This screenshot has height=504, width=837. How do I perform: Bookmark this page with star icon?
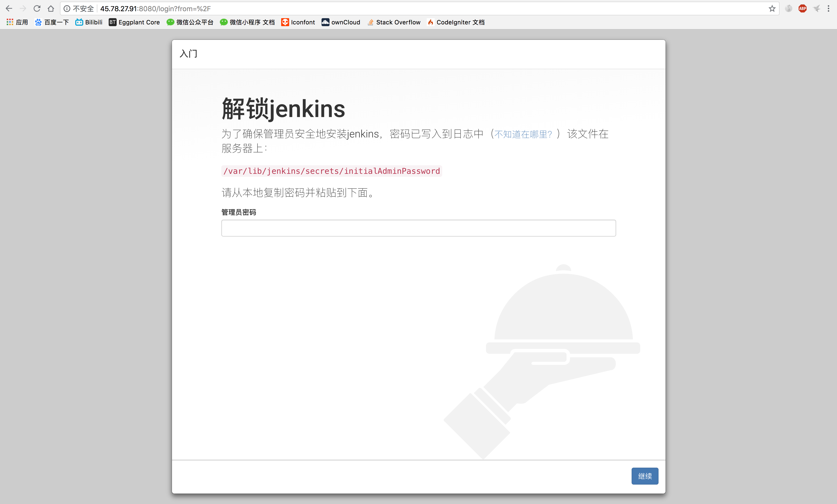click(772, 8)
